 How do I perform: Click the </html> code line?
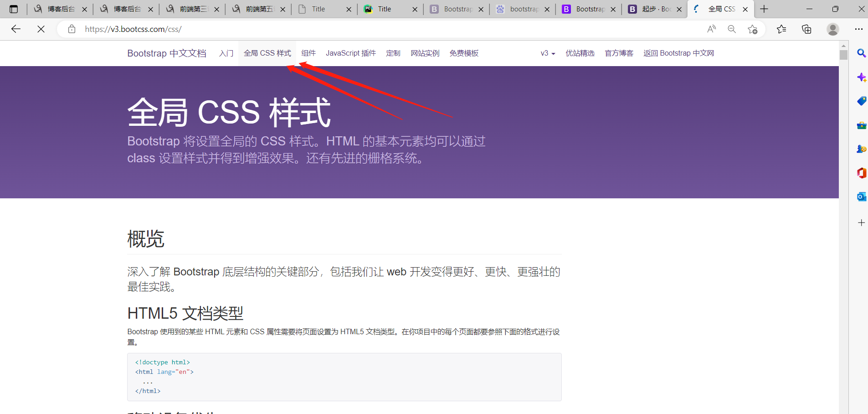pyautogui.click(x=148, y=391)
